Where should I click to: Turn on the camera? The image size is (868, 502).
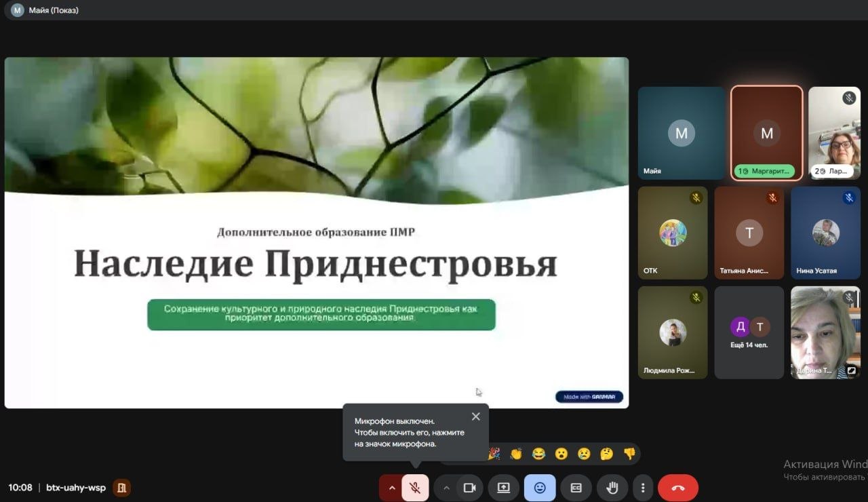coord(469,488)
